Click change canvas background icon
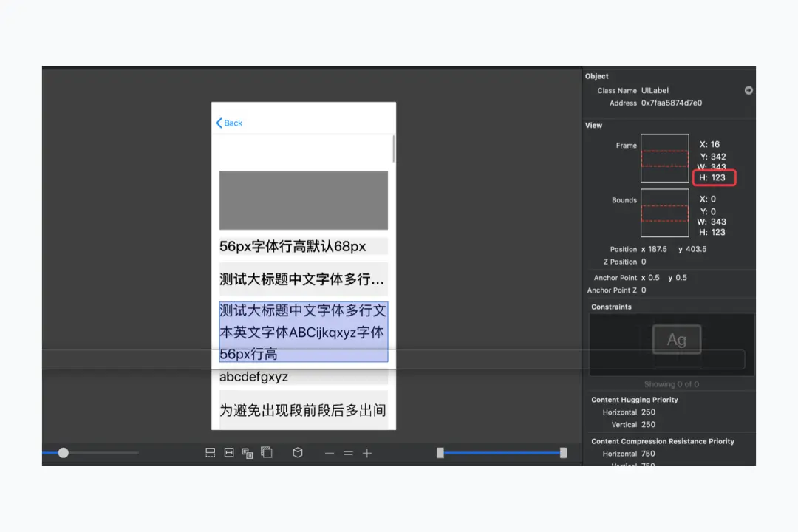 point(267,452)
